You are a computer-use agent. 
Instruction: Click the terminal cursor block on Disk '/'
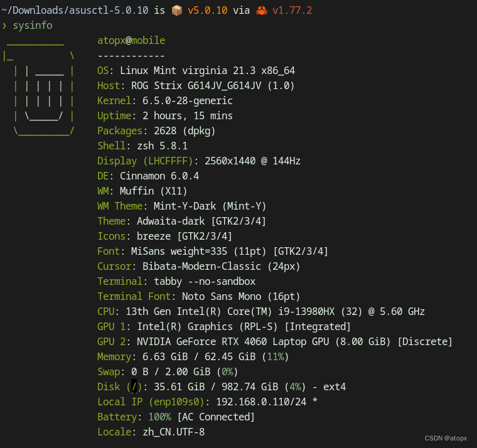coord(134,387)
